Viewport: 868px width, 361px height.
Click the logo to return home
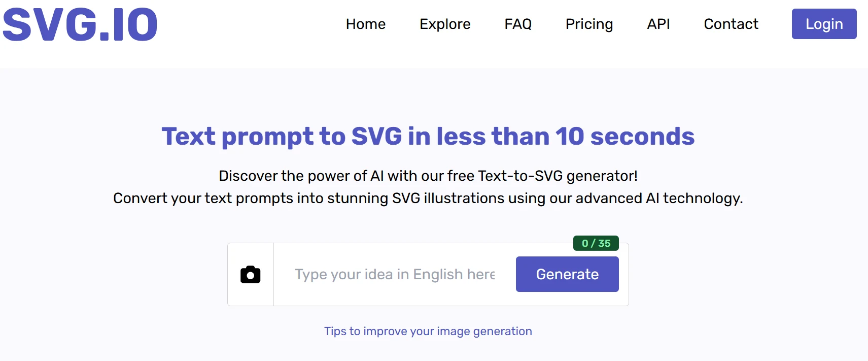80,23
